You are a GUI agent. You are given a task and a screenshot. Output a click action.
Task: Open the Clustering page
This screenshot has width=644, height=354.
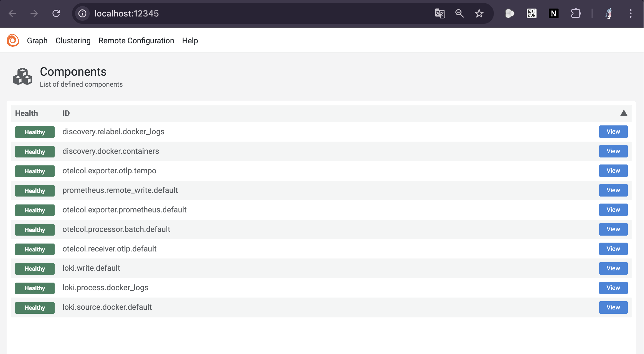(73, 41)
